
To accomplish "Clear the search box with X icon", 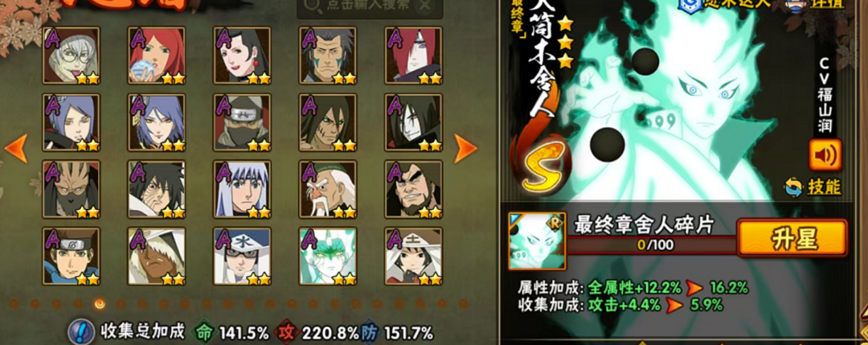I will [x=424, y=5].
